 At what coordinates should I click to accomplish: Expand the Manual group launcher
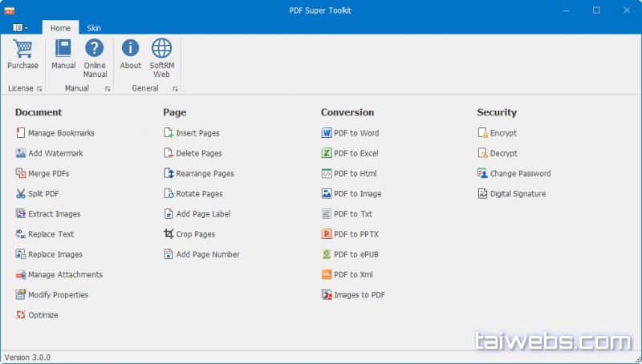(x=108, y=89)
